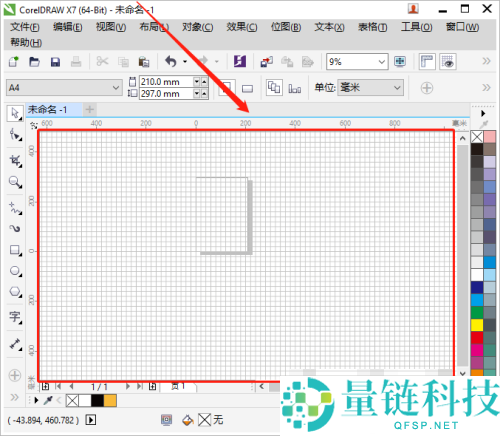Click the Undo arrow icon

[171, 61]
